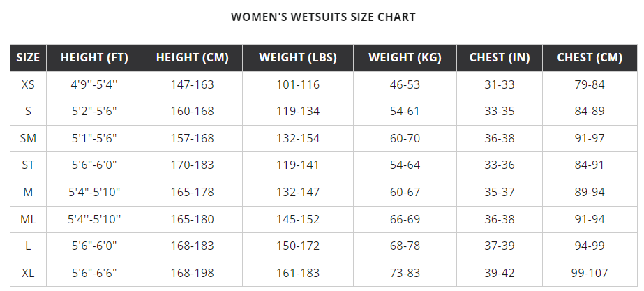The width and height of the screenshot is (644, 291).
Task: Click the HEIGHT (FT) column header
Action: (x=94, y=58)
